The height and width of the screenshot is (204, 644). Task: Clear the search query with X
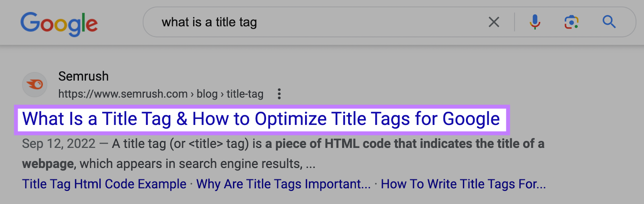[493, 22]
